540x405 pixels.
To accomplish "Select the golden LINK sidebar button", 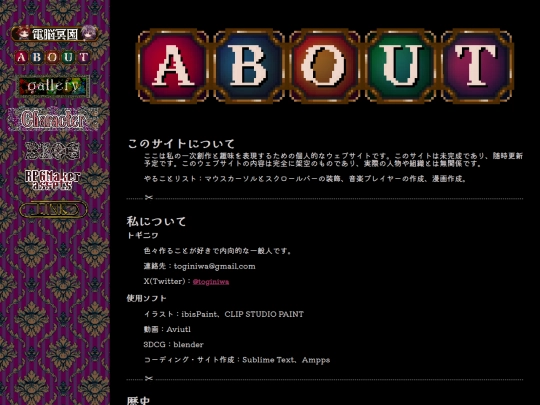I will click(x=53, y=209).
